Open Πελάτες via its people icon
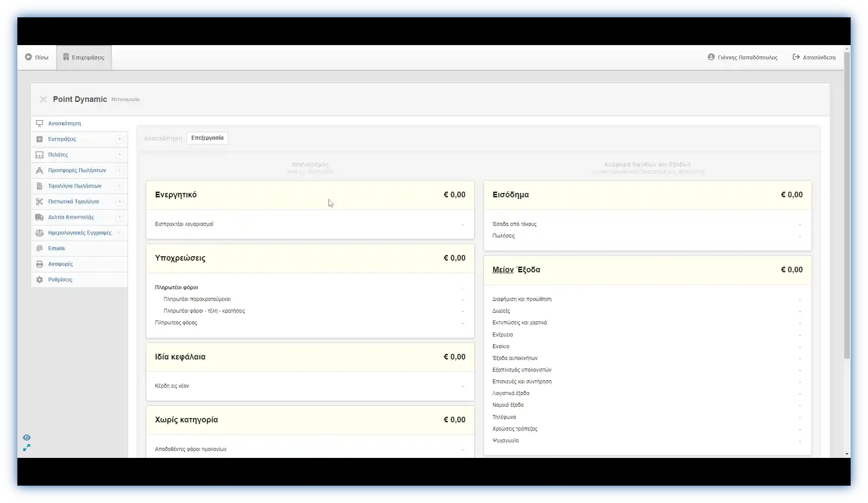868x503 pixels. (x=39, y=155)
